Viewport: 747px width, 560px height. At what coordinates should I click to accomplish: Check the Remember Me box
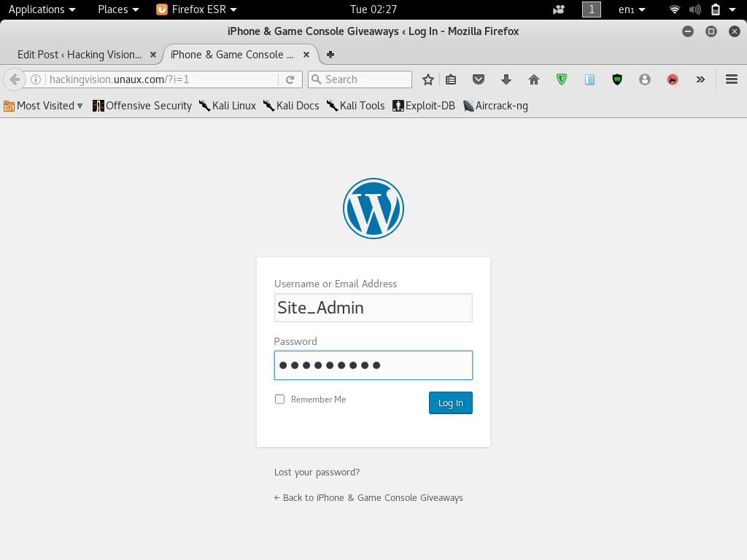pyautogui.click(x=279, y=399)
